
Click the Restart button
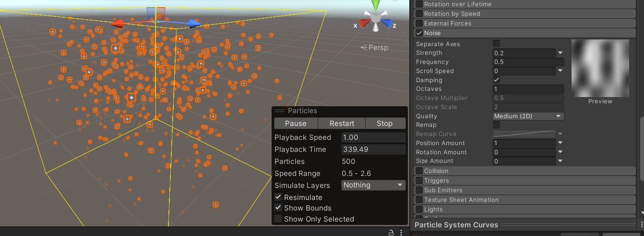[x=342, y=124]
